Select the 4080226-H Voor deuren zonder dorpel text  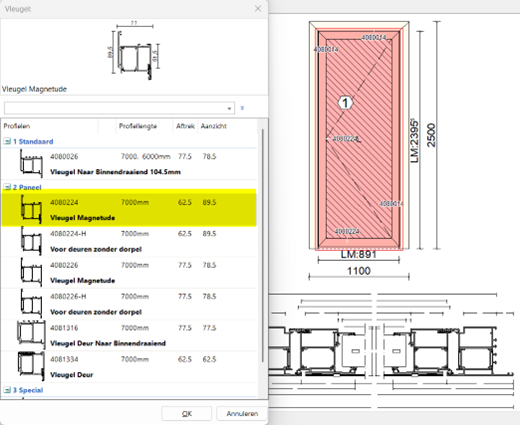pyautogui.click(x=96, y=312)
